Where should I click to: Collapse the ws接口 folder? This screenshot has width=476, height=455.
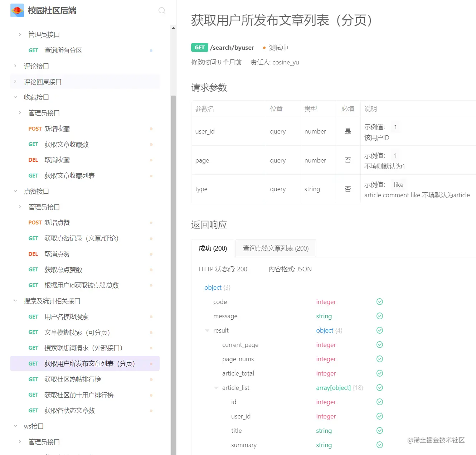15,426
